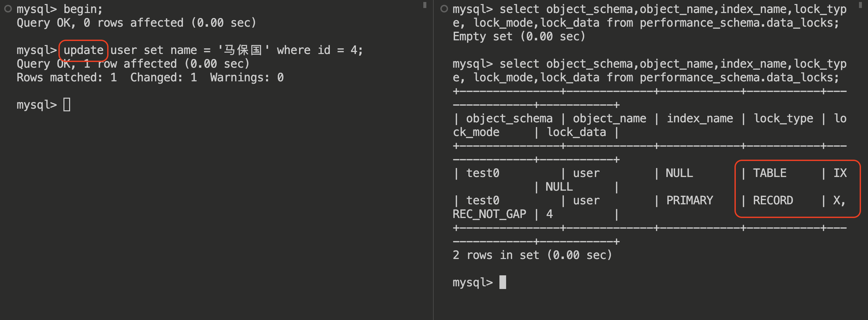Click the IX lock mode value
The width and height of the screenshot is (868, 320).
pyautogui.click(x=840, y=173)
